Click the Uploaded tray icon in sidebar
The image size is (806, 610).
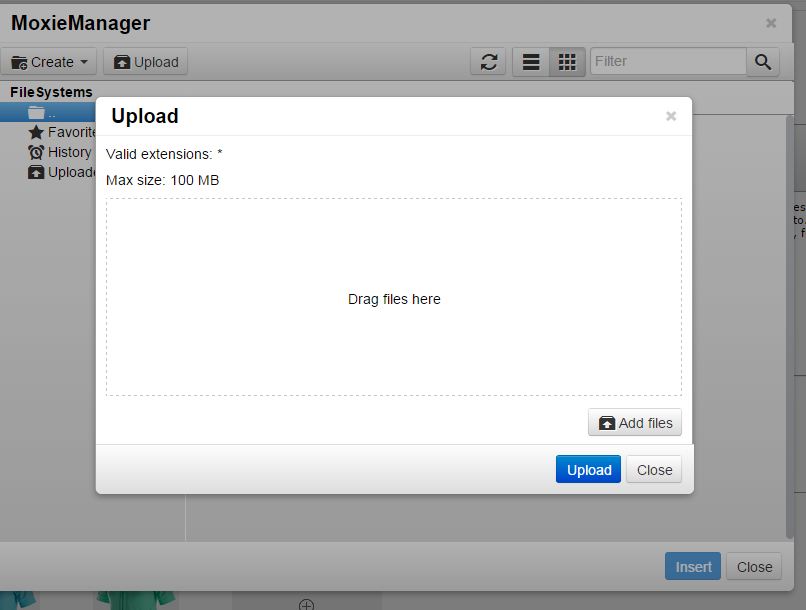(36, 172)
